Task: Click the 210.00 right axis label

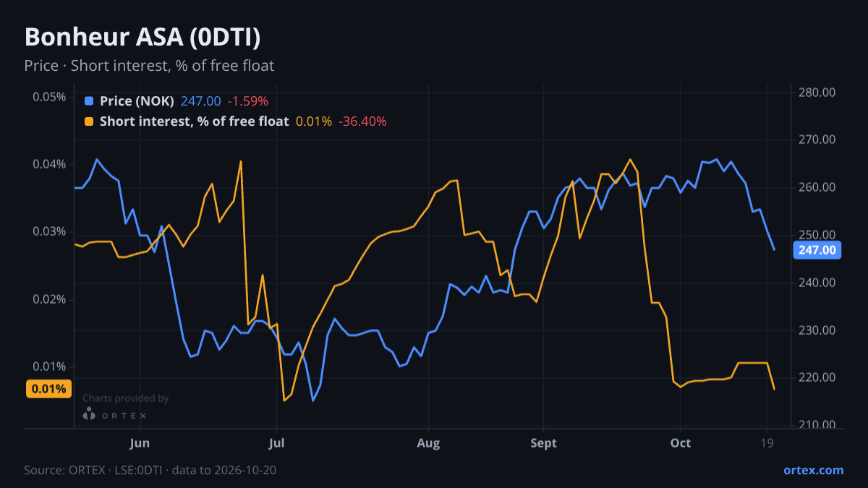Action: pyautogui.click(x=819, y=425)
